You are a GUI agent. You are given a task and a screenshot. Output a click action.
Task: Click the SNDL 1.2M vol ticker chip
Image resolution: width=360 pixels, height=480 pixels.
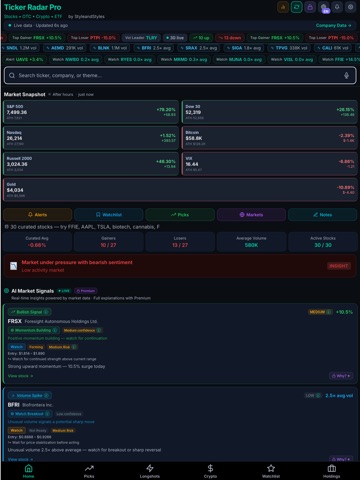coord(20,48)
